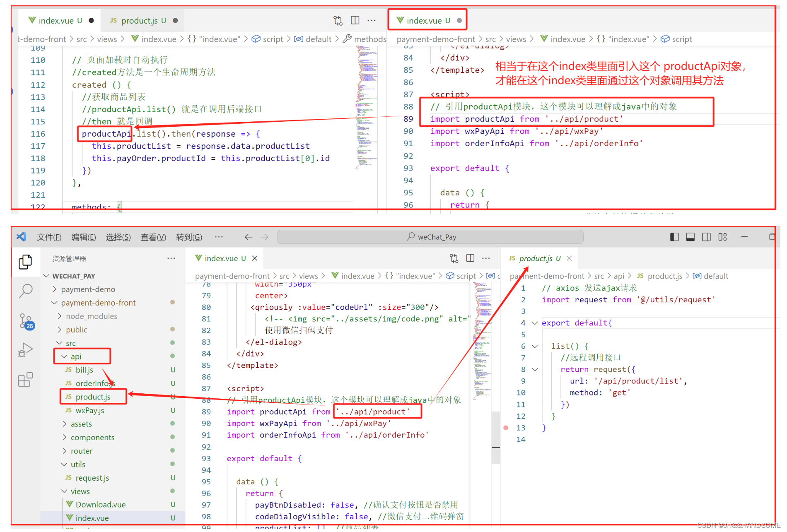Open the 选择(S) menu

click(118, 237)
